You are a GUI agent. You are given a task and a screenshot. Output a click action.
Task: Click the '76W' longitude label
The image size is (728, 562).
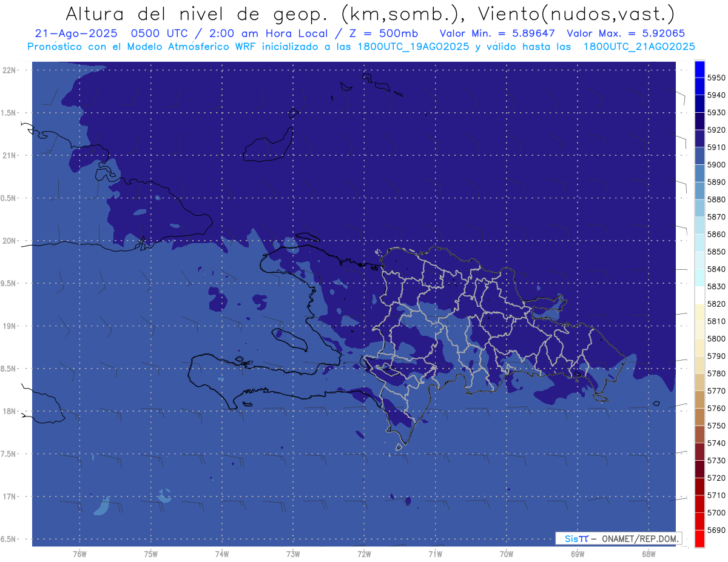point(79,554)
